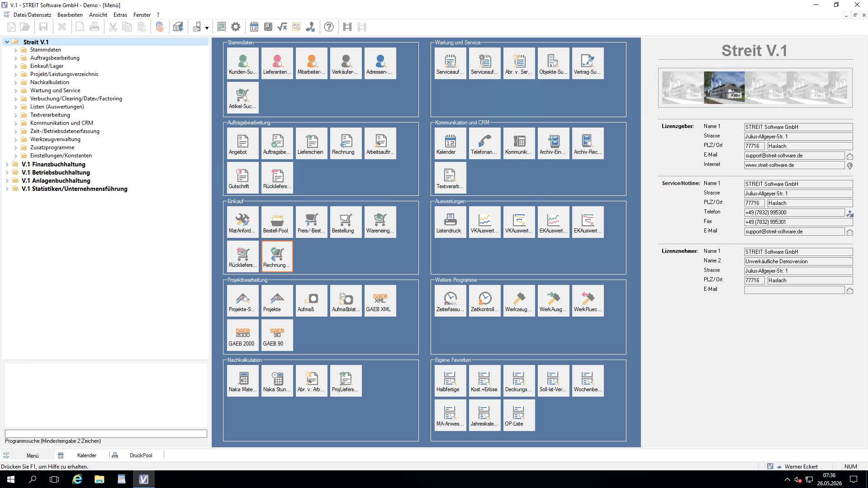The image size is (868, 488).
Task: Open the Projekte tile
Action: (277, 301)
